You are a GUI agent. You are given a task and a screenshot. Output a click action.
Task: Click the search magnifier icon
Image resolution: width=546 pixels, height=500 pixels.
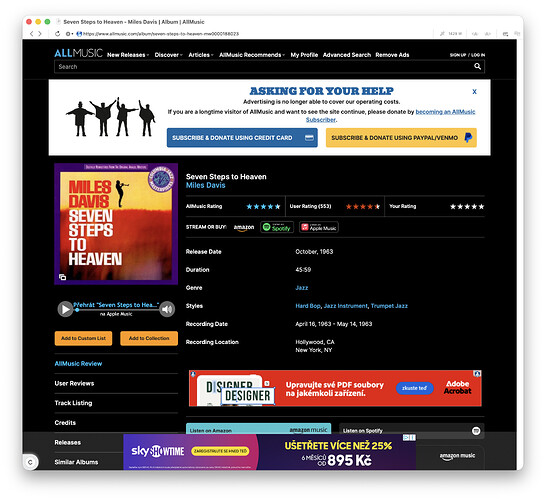pos(477,66)
